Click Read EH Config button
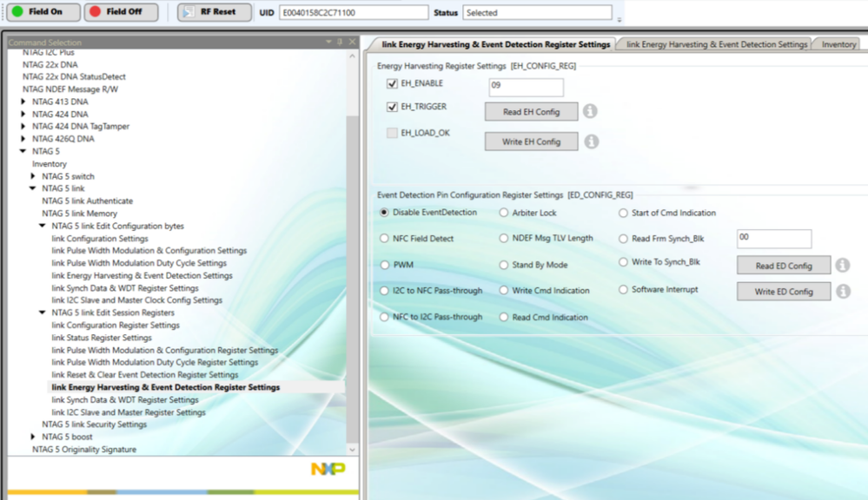This screenshot has width=868, height=500. 532,112
